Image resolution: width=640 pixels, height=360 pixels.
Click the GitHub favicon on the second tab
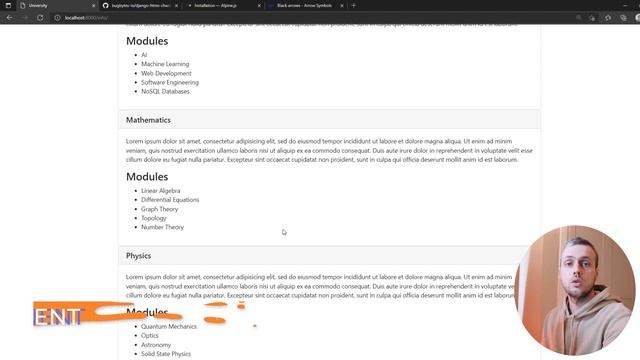click(106, 6)
